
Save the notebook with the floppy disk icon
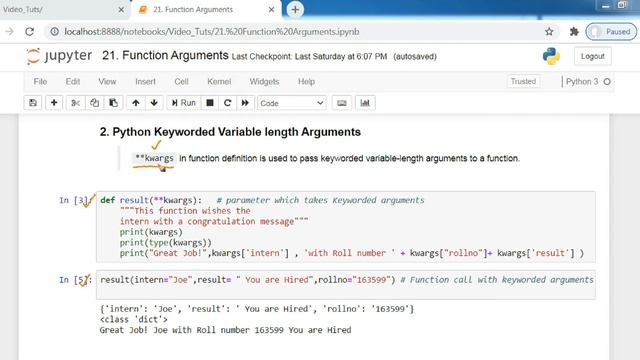(33, 103)
